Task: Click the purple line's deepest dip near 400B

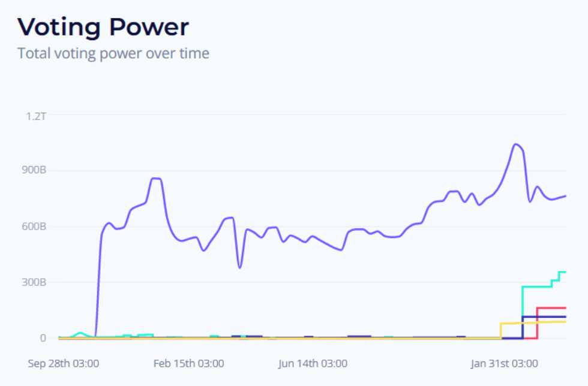Action: tap(239, 267)
